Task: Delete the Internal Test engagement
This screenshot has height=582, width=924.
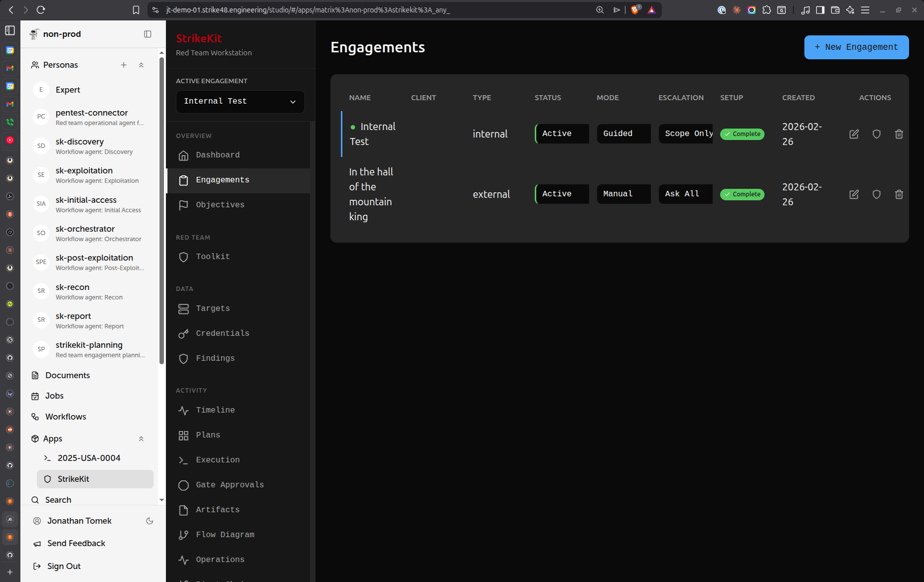Action: point(899,134)
